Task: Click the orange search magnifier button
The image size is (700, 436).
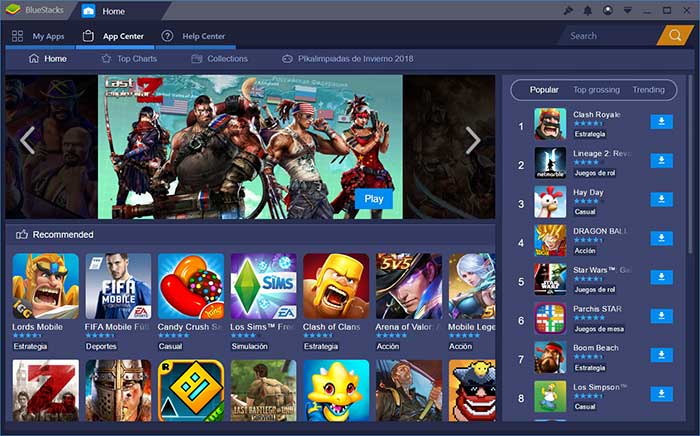Action: (675, 35)
